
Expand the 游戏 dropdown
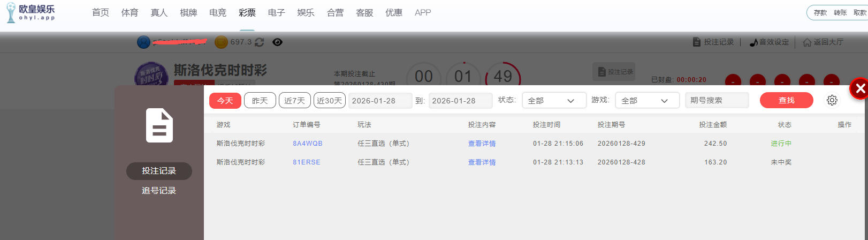647,101
